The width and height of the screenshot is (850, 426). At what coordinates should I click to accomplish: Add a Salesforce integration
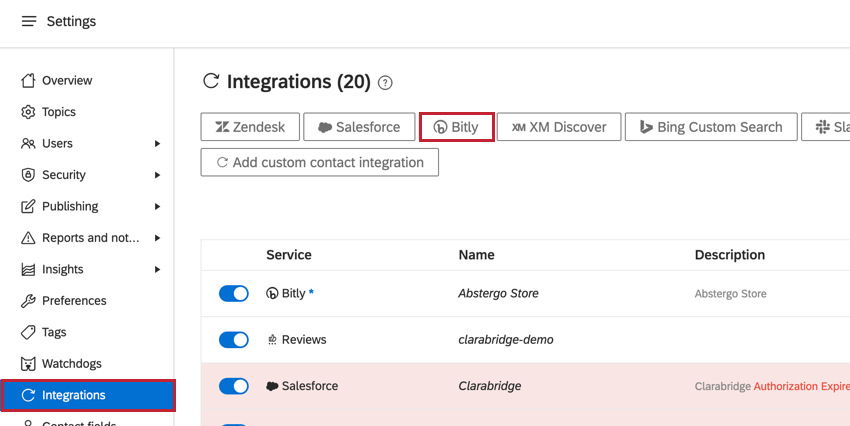359,127
